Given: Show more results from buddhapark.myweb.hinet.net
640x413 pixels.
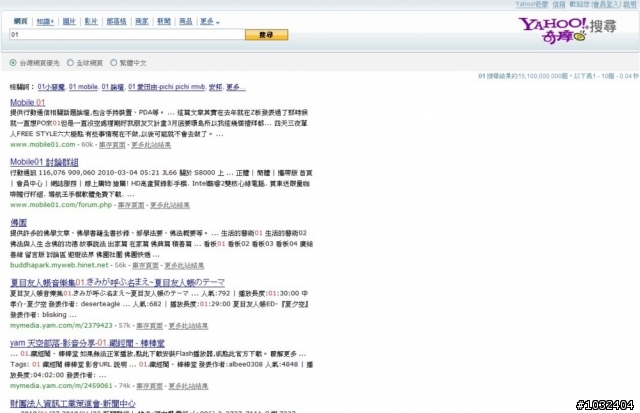Looking at the screenshot, I should (184, 265).
